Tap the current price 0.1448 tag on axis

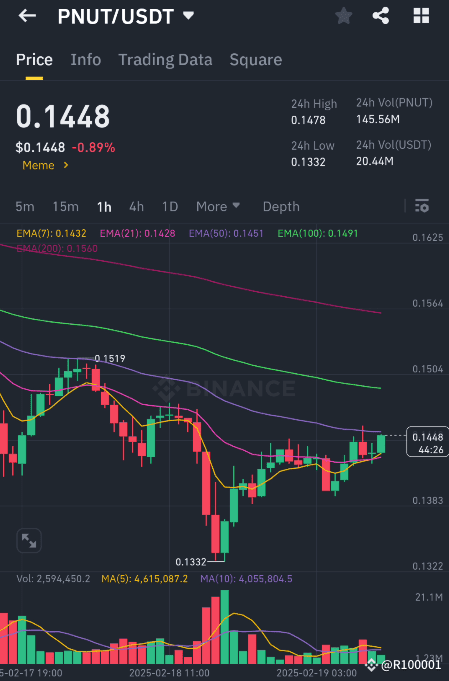427,442
